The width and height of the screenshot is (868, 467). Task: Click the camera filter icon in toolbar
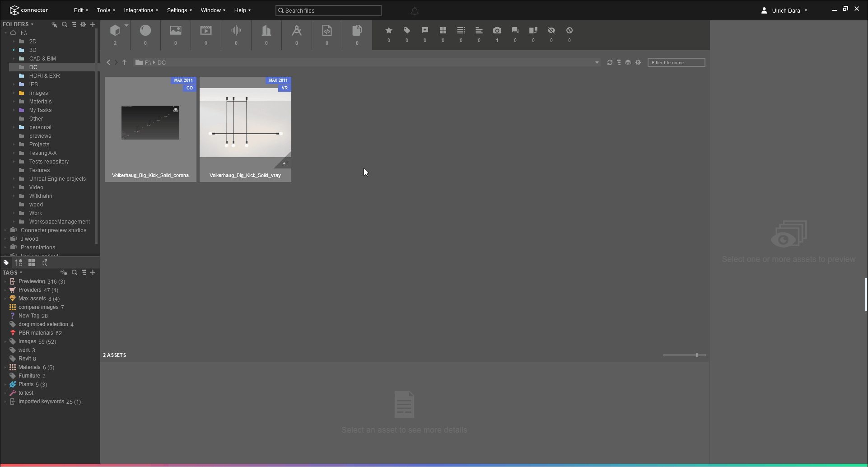(x=497, y=31)
